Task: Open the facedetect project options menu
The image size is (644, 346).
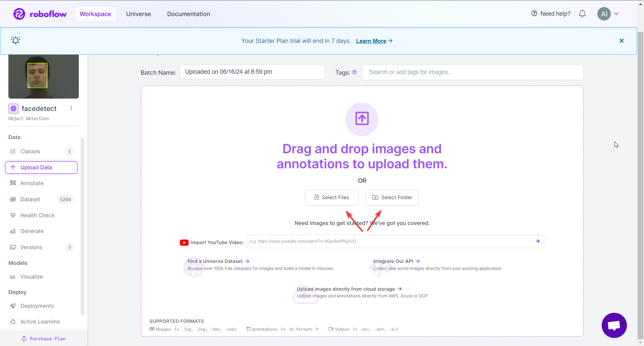Action: click(x=71, y=108)
